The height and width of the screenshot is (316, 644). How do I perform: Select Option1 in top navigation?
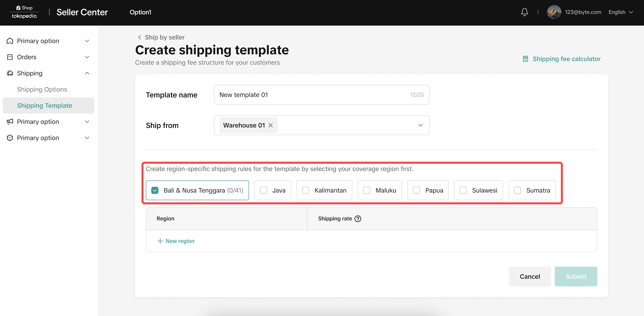click(x=140, y=12)
